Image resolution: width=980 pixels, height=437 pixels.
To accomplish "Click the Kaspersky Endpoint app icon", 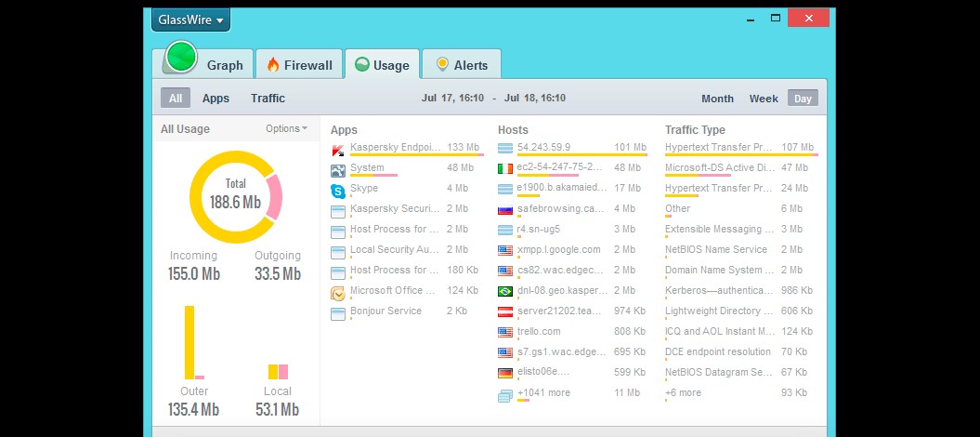I will [338, 150].
